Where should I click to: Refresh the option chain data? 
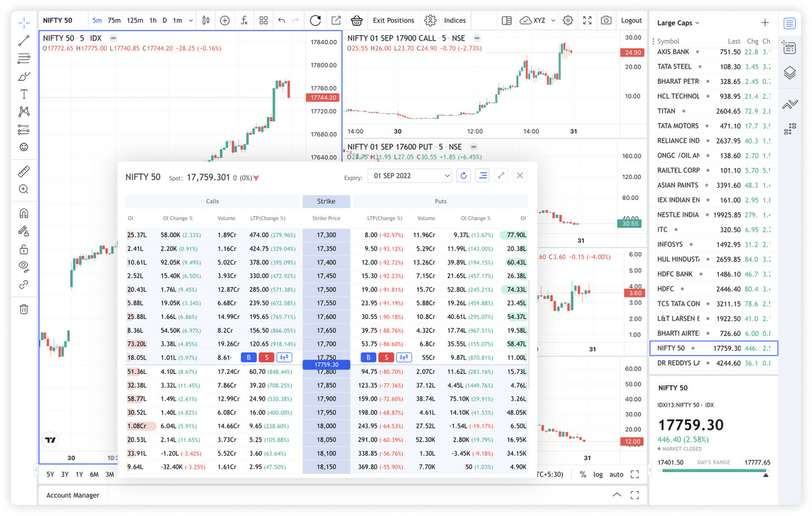click(464, 175)
